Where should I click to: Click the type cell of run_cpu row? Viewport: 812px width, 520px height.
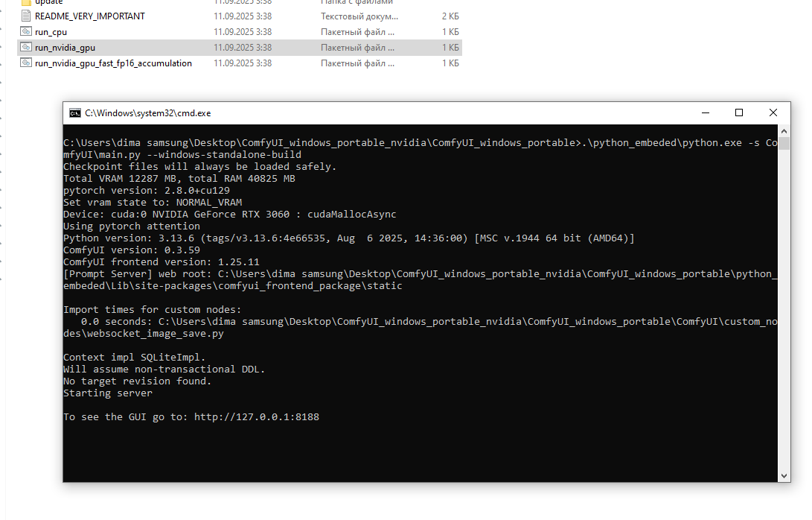point(357,31)
